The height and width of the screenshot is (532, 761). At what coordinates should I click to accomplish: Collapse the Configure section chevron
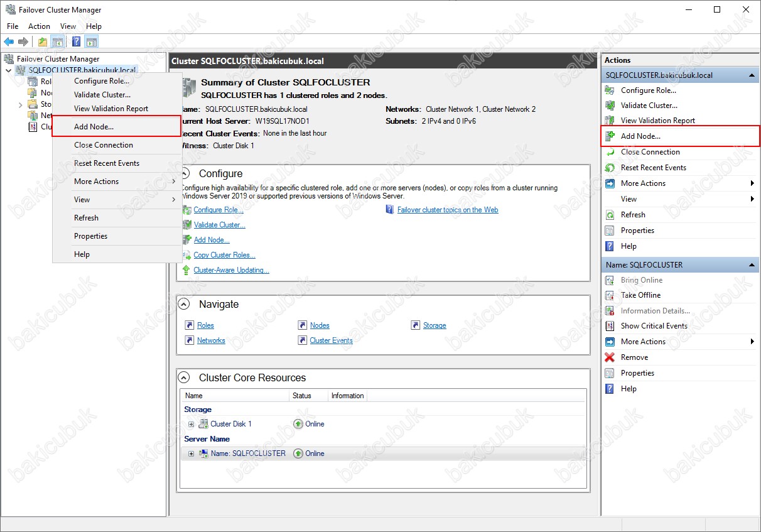click(x=185, y=173)
